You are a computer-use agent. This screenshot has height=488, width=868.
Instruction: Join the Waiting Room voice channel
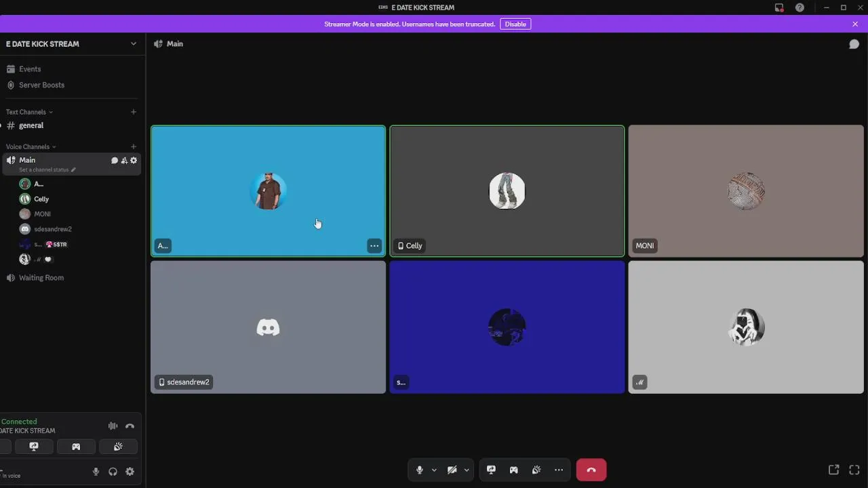coord(73,278)
